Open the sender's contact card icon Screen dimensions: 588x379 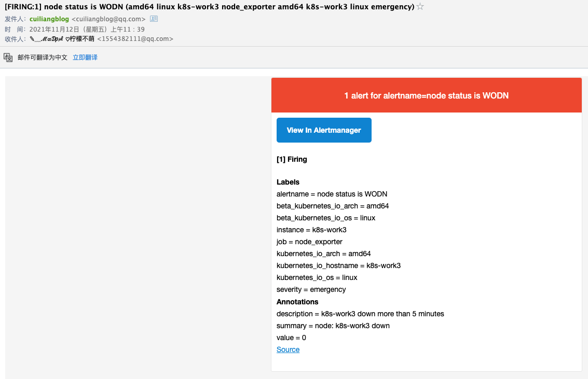click(154, 19)
